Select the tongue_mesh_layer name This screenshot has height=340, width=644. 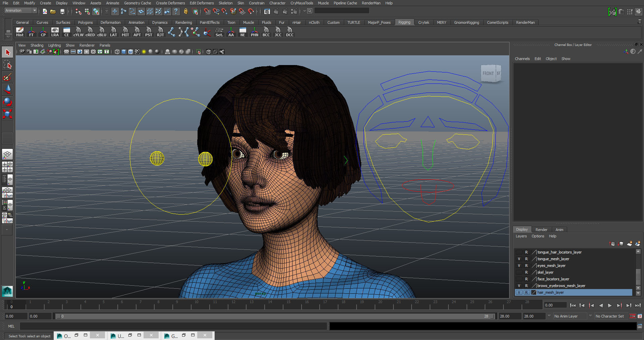pyautogui.click(x=553, y=259)
